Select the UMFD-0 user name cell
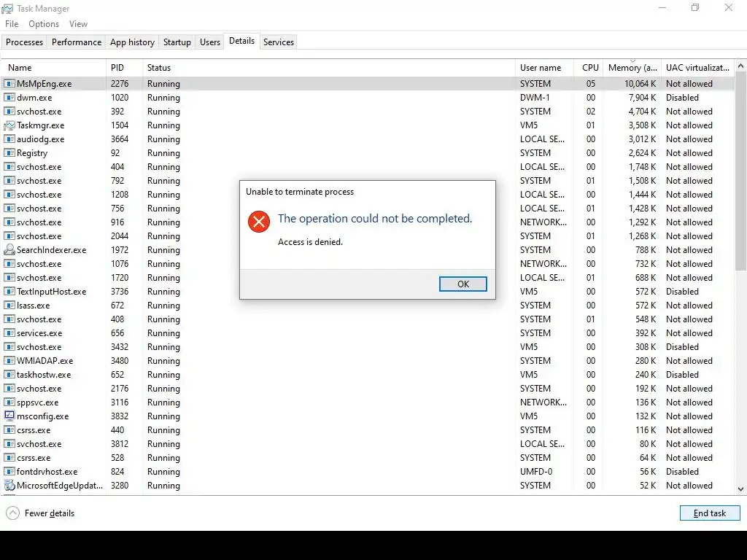 [536, 472]
